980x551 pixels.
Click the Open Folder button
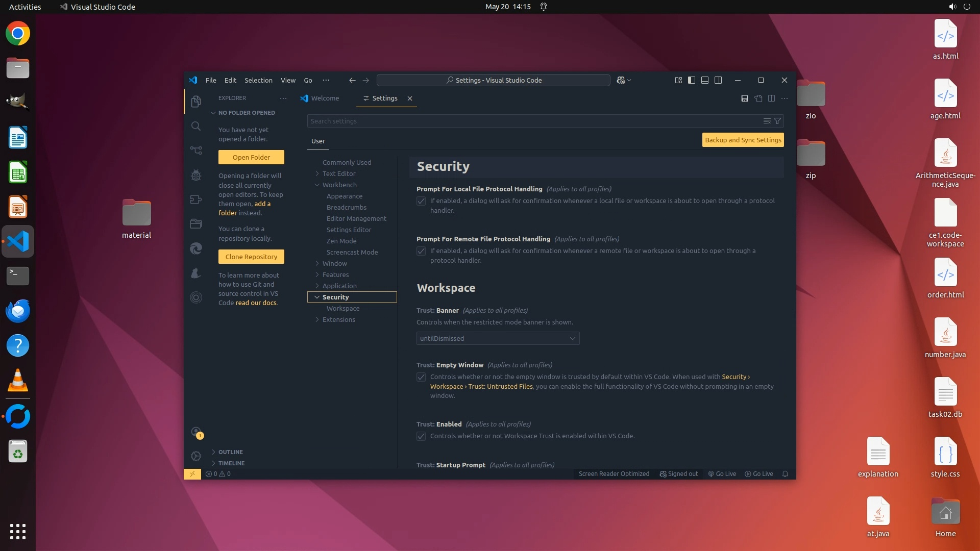(x=251, y=157)
